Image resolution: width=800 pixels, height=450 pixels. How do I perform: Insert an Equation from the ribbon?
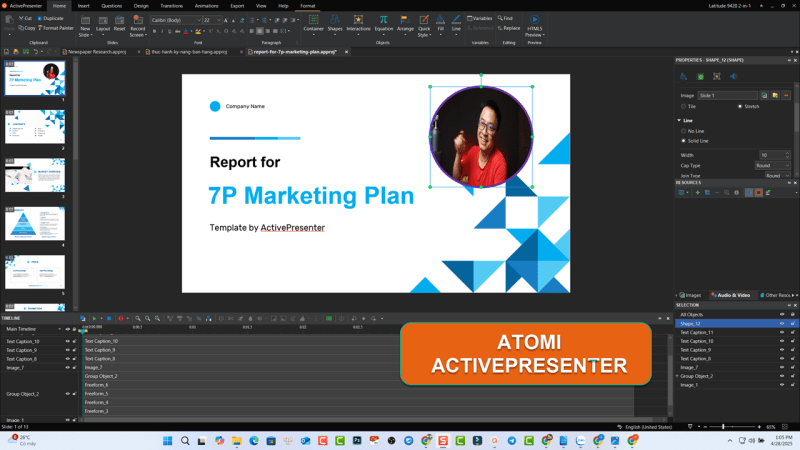[x=383, y=22]
